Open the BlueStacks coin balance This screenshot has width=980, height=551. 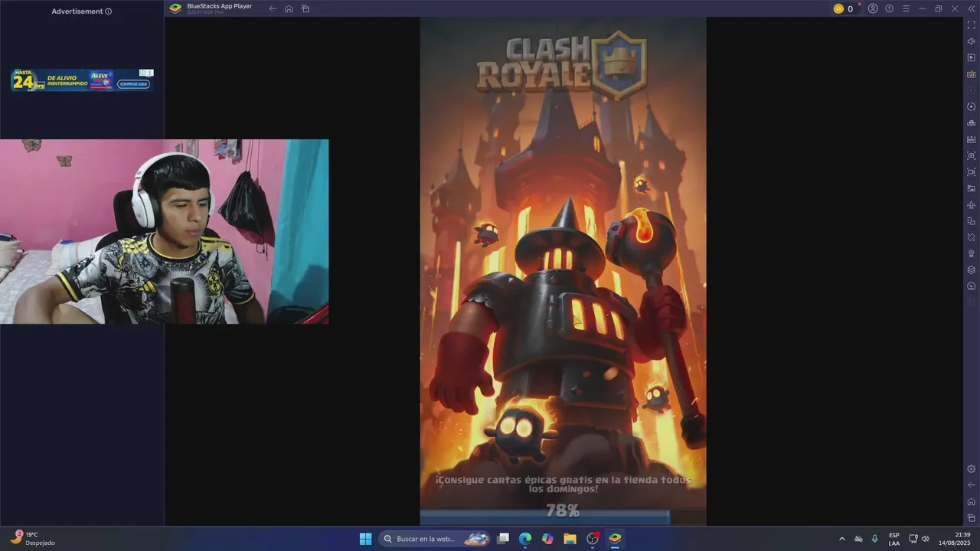[x=843, y=8]
